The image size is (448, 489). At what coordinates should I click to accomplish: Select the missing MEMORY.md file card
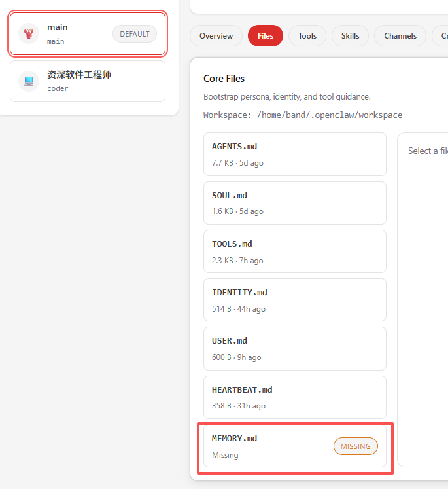[x=295, y=446]
